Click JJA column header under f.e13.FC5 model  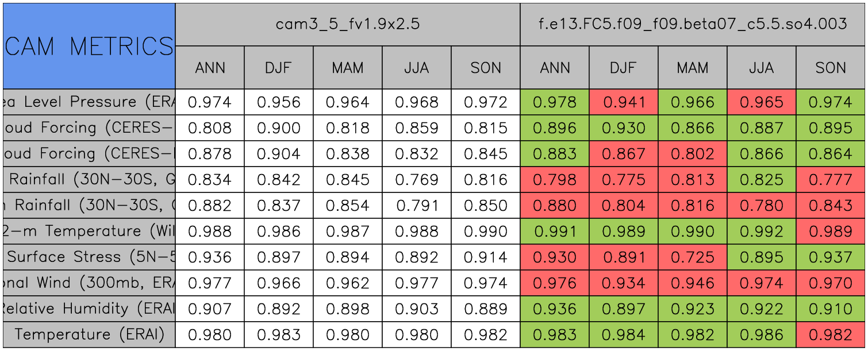(762, 68)
